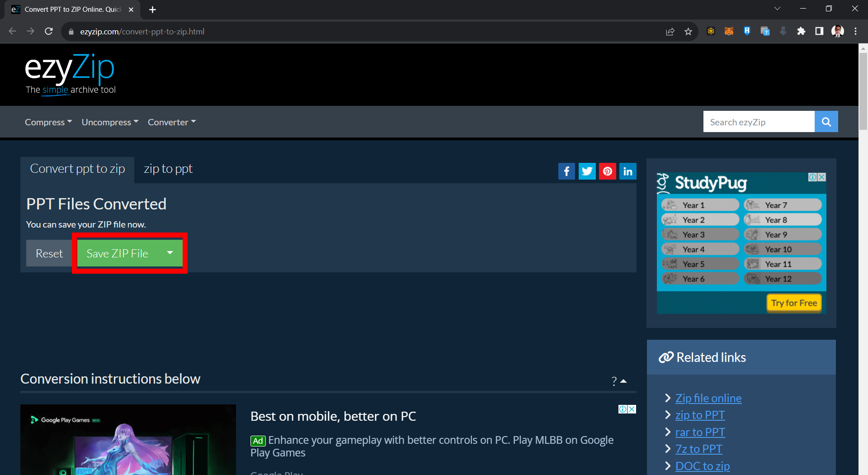This screenshot has width=868, height=475.
Task: Pin page using Pinterest icon
Action: click(x=607, y=171)
